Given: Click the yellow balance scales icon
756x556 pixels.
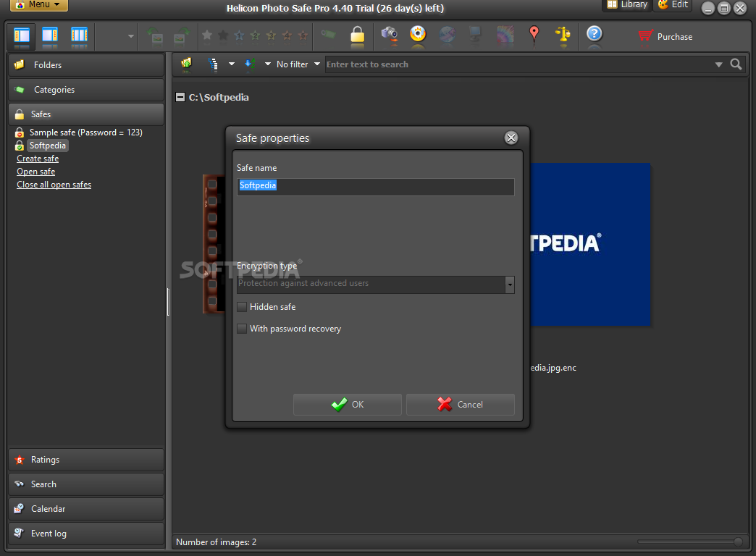Looking at the screenshot, I should point(563,34).
